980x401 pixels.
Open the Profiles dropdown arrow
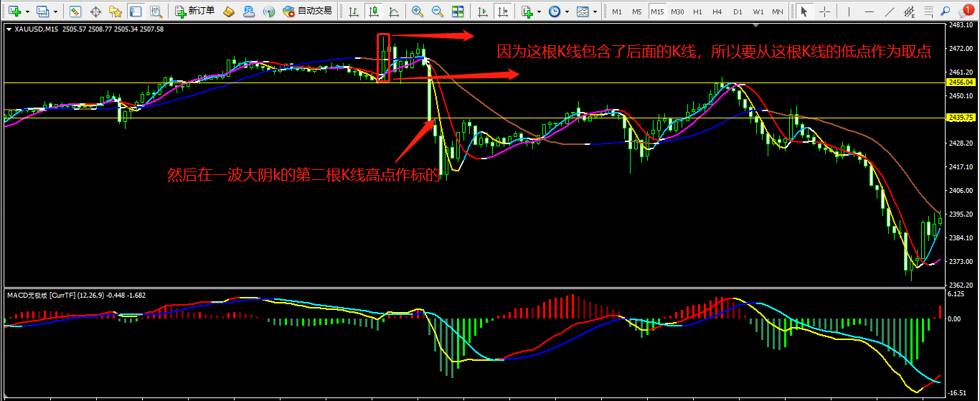click(x=55, y=11)
